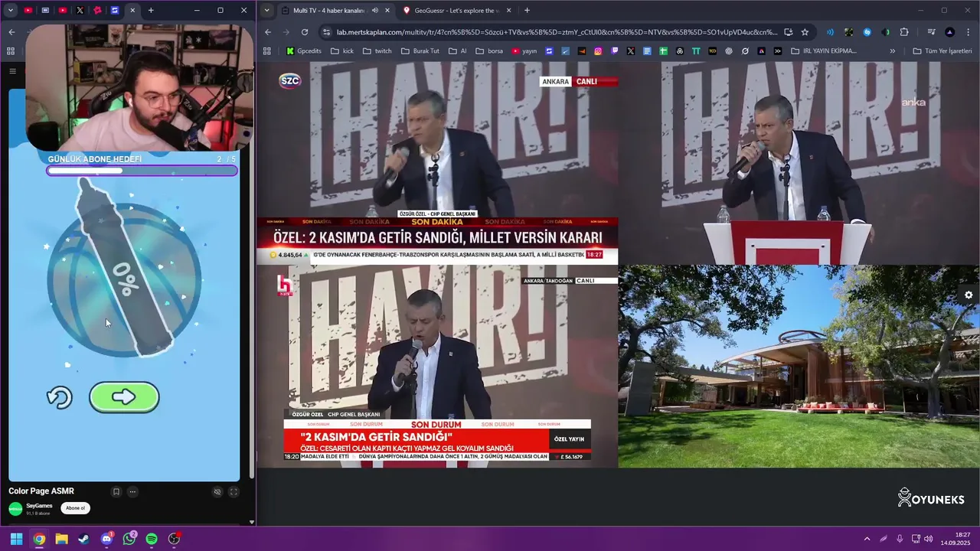Open the Chrome profile avatar

950,32
